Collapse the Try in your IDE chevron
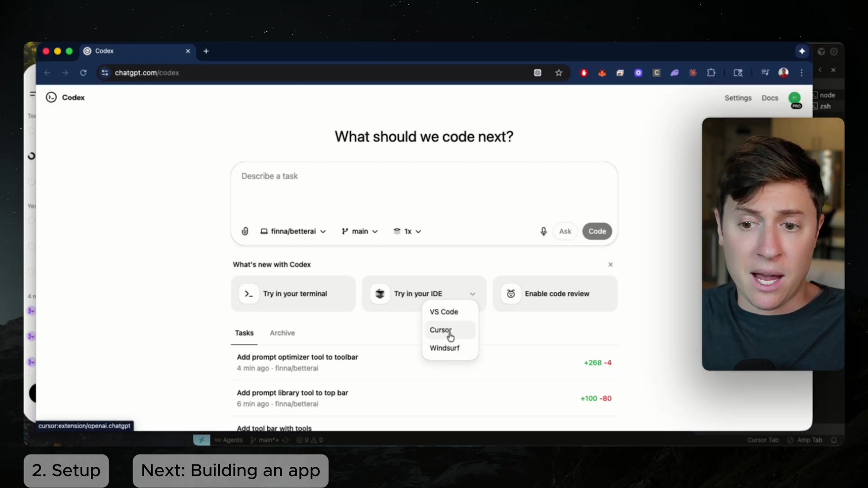Screen dimensions: 868x488 tap(472, 294)
